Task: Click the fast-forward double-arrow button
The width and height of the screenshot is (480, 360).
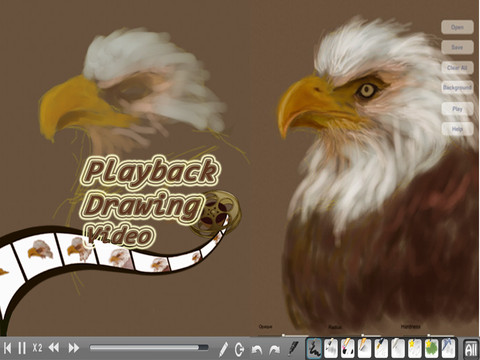Action: pos(74,348)
